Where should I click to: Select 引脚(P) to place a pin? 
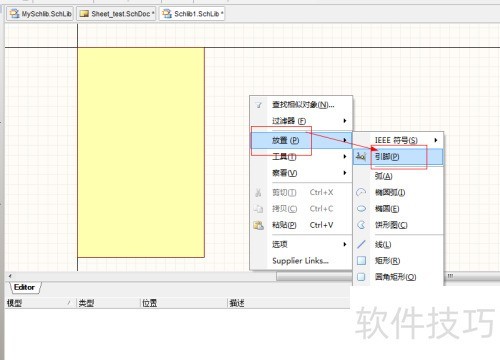click(x=398, y=157)
